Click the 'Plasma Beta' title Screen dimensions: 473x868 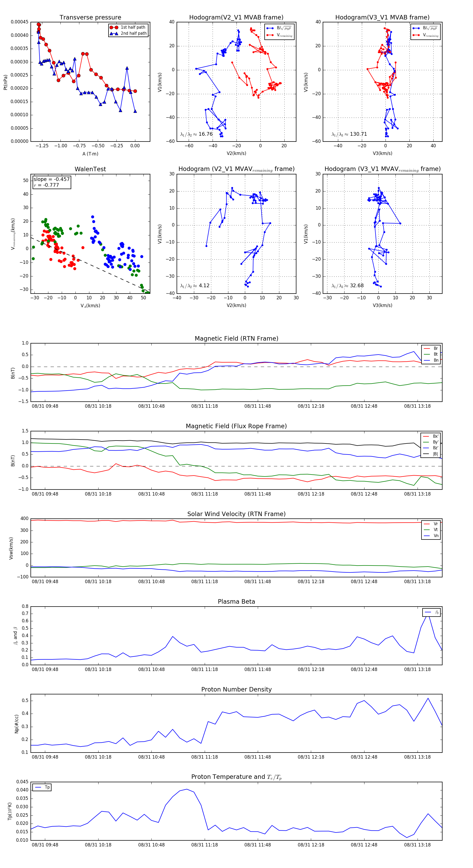coord(236,602)
